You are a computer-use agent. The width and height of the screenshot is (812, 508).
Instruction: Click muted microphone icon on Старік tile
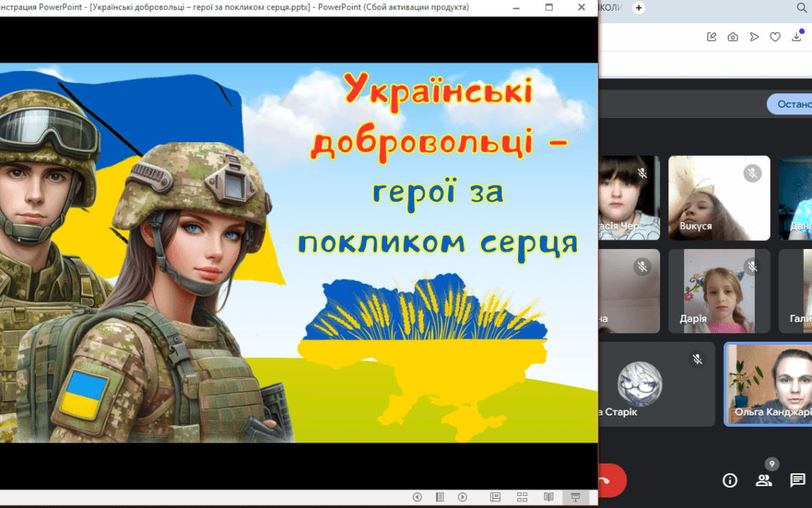[698, 359]
